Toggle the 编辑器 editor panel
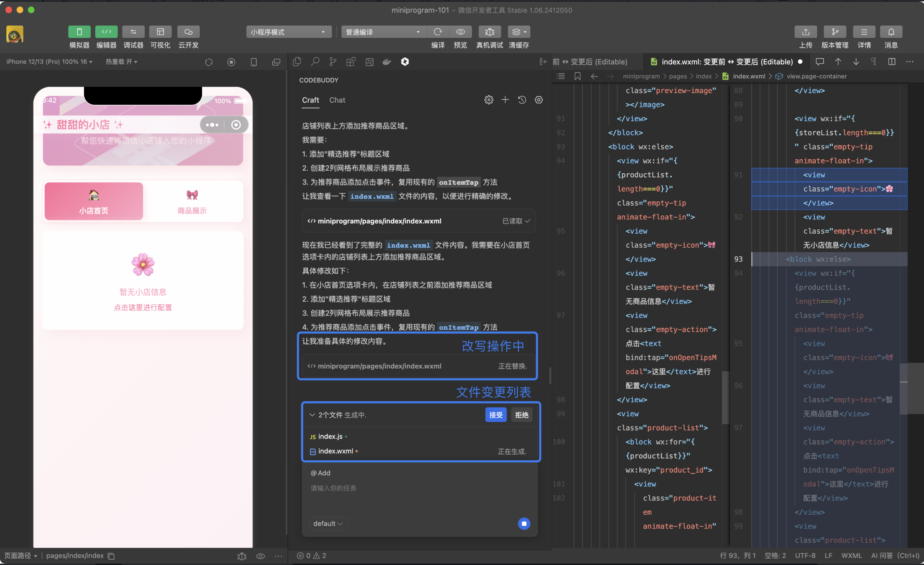924x565 pixels. [106, 32]
